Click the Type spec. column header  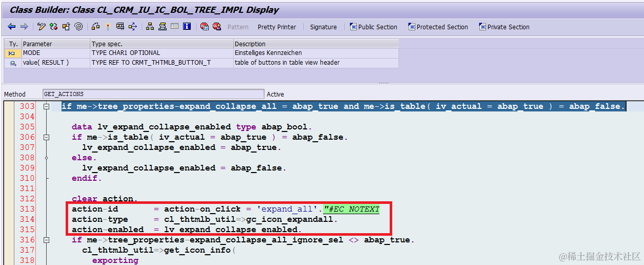pyautogui.click(x=162, y=44)
